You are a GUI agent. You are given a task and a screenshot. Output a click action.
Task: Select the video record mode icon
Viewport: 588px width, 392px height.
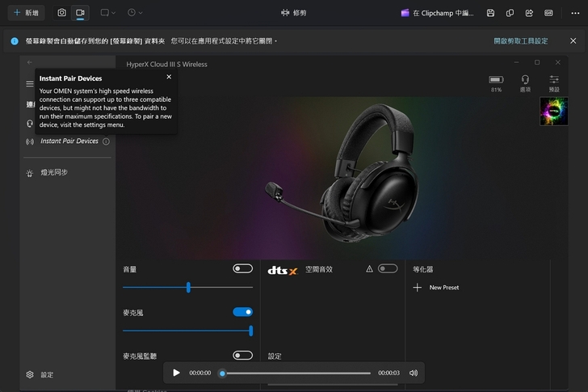pyautogui.click(x=80, y=13)
